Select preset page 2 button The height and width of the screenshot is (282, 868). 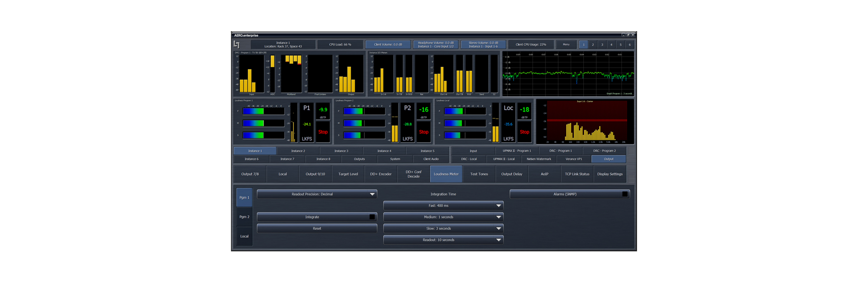click(593, 44)
